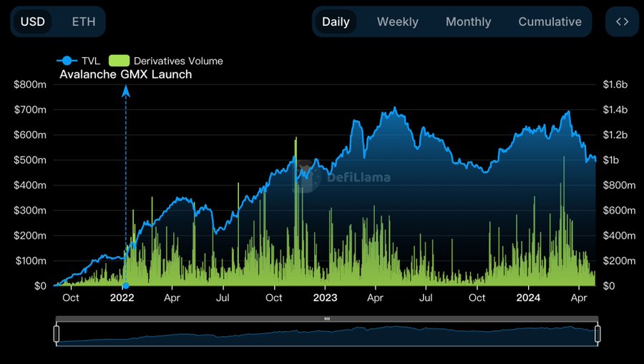The image size is (644, 364).
Task: Click the $100m left axis label
Action: coord(30,260)
